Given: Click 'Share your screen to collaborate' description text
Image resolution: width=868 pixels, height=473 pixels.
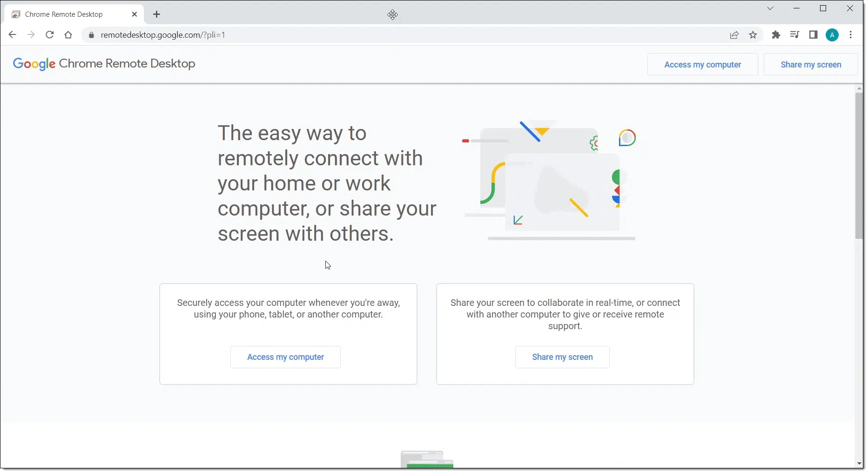Looking at the screenshot, I should pyautogui.click(x=565, y=314).
